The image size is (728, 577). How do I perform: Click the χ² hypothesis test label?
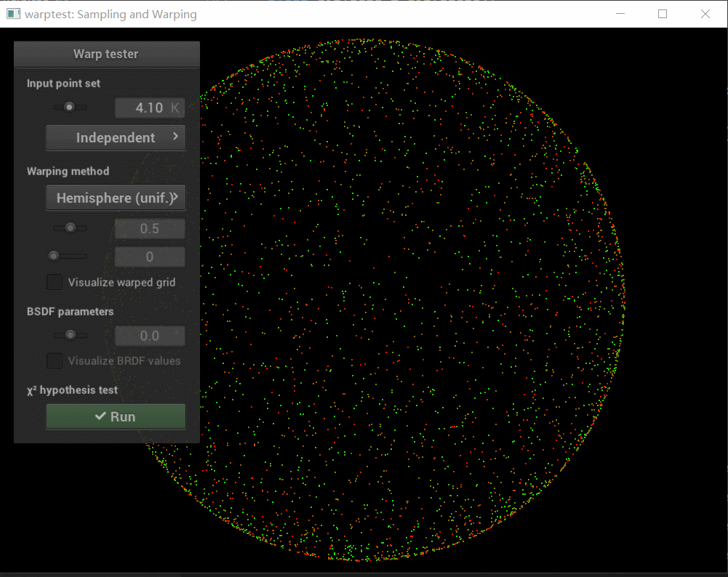tap(73, 390)
